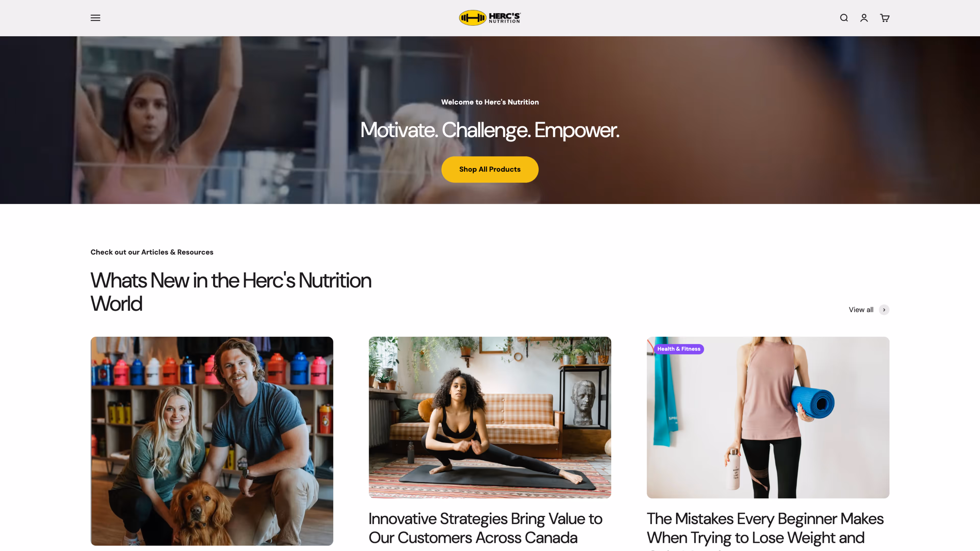This screenshot has width=980, height=551.
Task: Open the search icon
Action: (844, 18)
